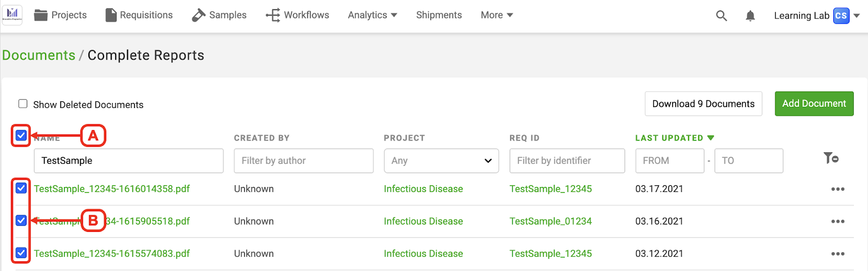Open notifications bell icon

[x=750, y=16]
